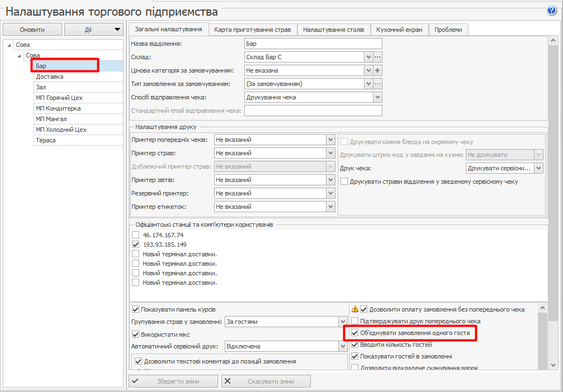Expand the Спосіб відправлення чека dropdown

377,97
